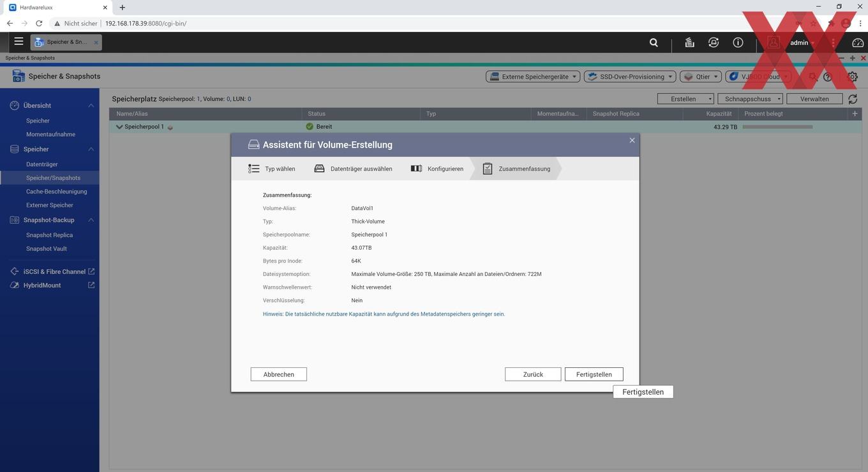Go to wizard step Typ wählen
The image size is (868, 472).
click(272, 169)
